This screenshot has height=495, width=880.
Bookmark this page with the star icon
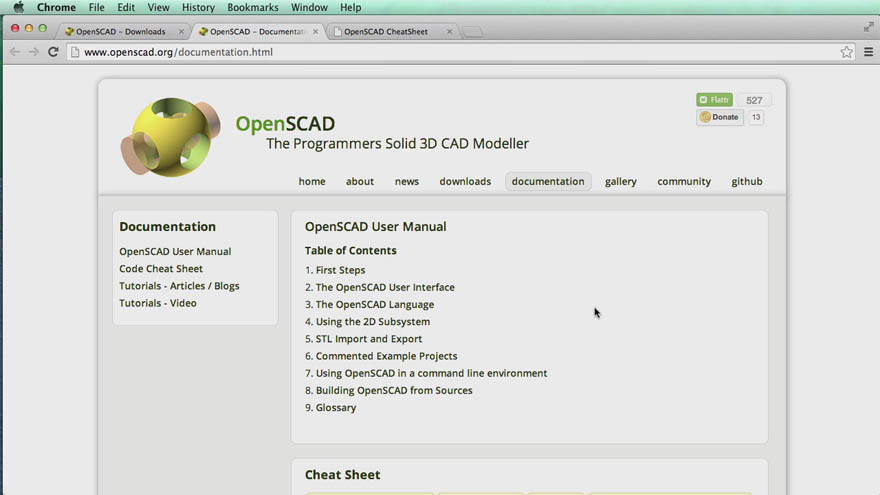pos(846,52)
